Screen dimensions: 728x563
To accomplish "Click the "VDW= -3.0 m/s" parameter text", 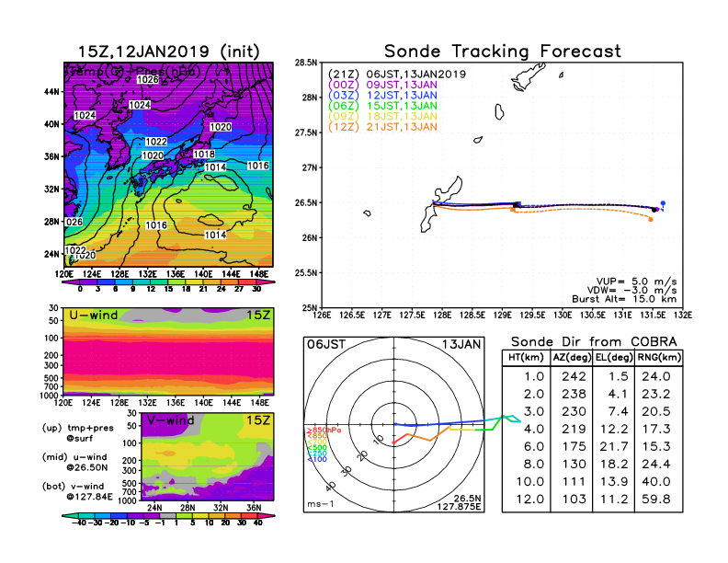I will 631,291.
